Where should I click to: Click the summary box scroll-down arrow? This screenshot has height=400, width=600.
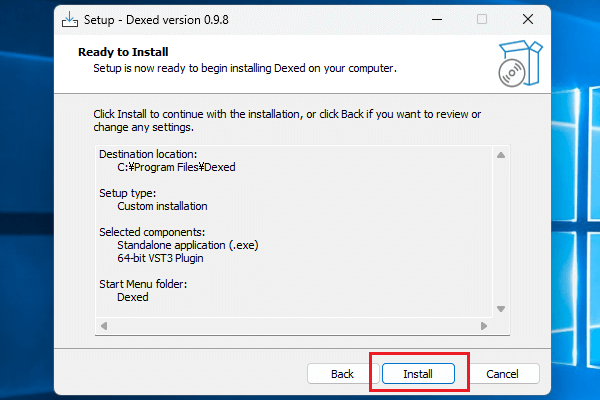coord(501,309)
